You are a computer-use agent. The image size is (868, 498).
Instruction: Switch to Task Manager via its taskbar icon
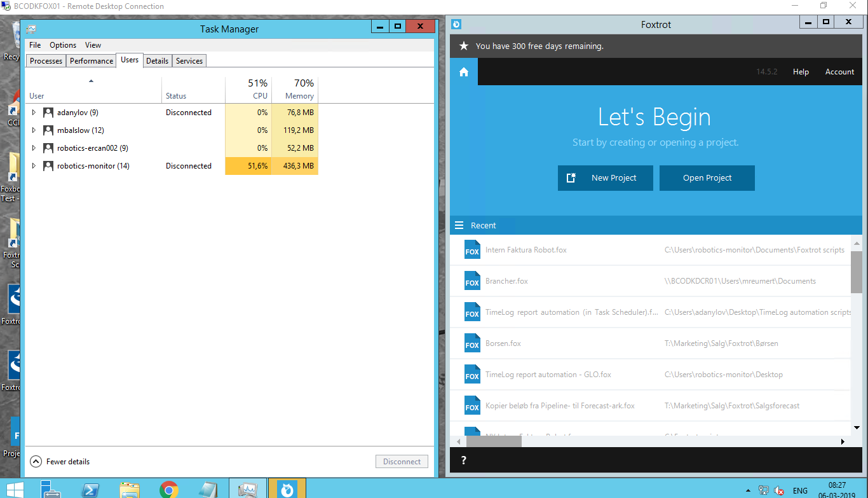(x=247, y=489)
